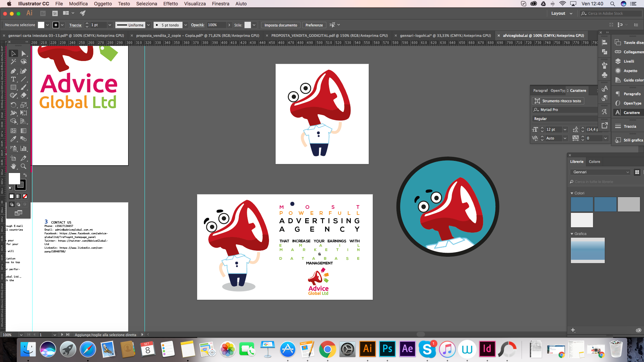Click Strumento ritocco testo button
The height and width of the screenshot is (362, 644).
558,101
